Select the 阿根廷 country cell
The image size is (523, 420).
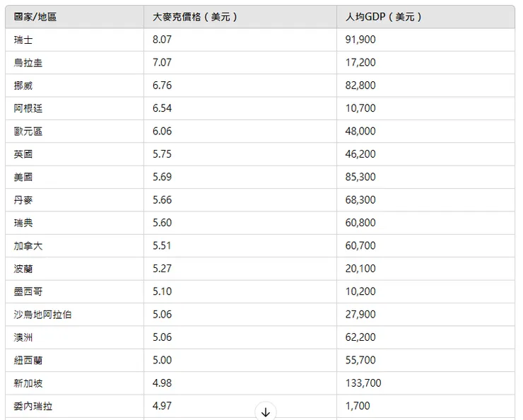click(28, 108)
